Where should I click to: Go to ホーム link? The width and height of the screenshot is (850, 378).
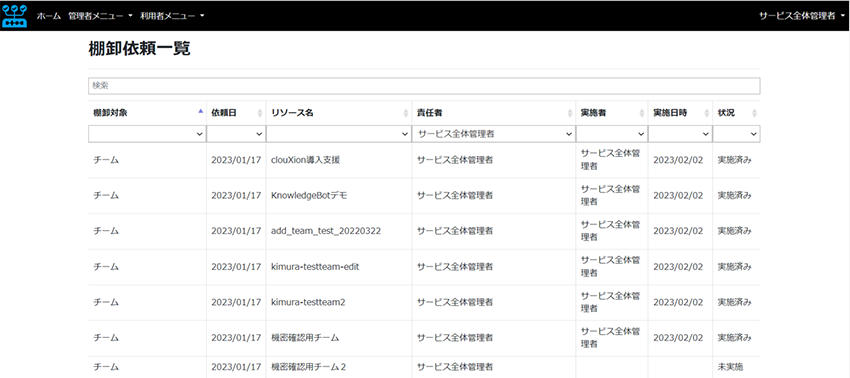coord(49,16)
